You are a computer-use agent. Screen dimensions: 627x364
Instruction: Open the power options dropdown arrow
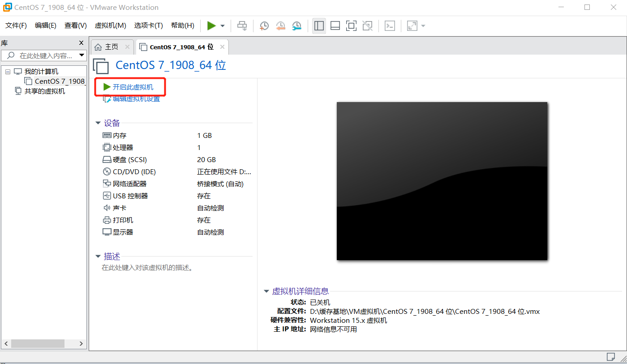click(223, 26)
